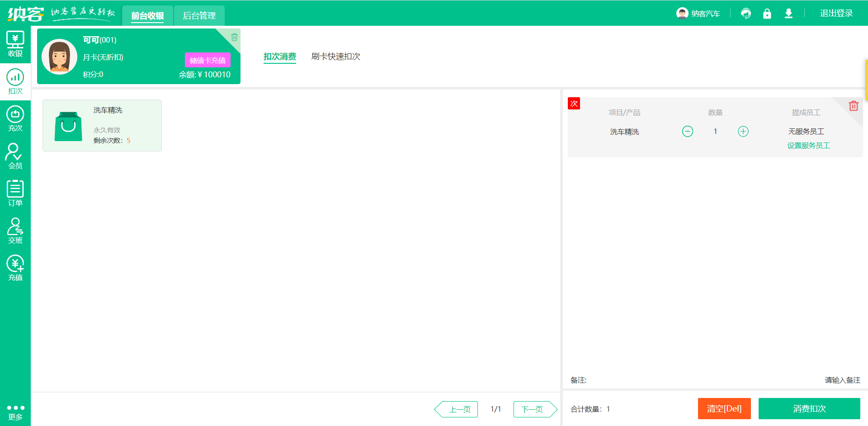
Task: Click the customer service headset icon
Action: point(745,14)
